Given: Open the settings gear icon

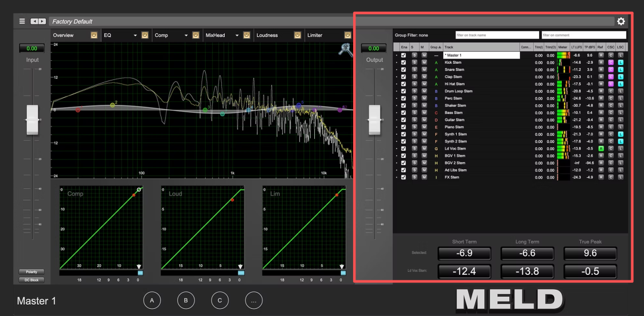Looking at the screenshot, I should pos(621,21).
